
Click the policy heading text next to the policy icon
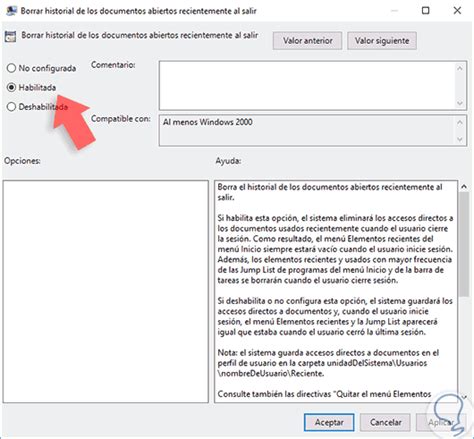click(x=140, y=35)
